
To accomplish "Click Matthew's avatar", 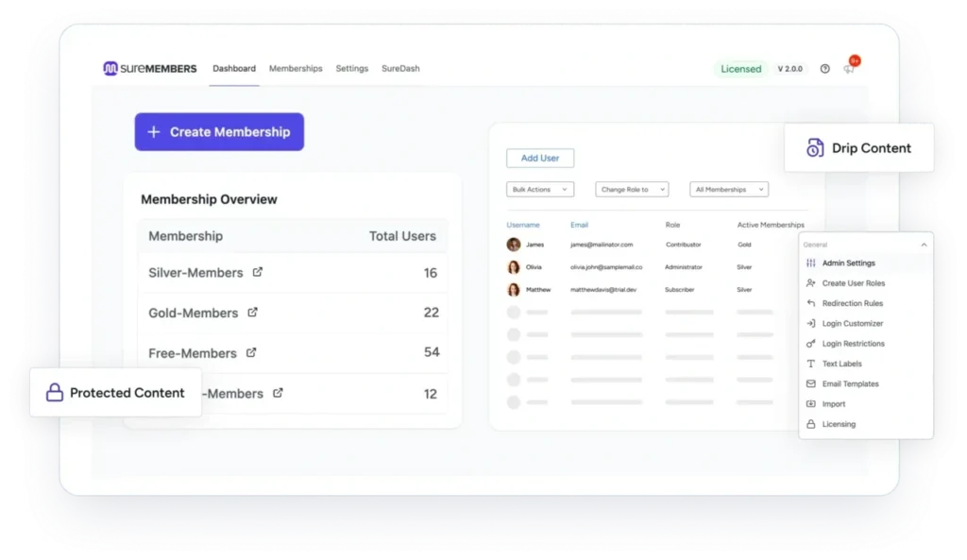I will click(513, 289).
